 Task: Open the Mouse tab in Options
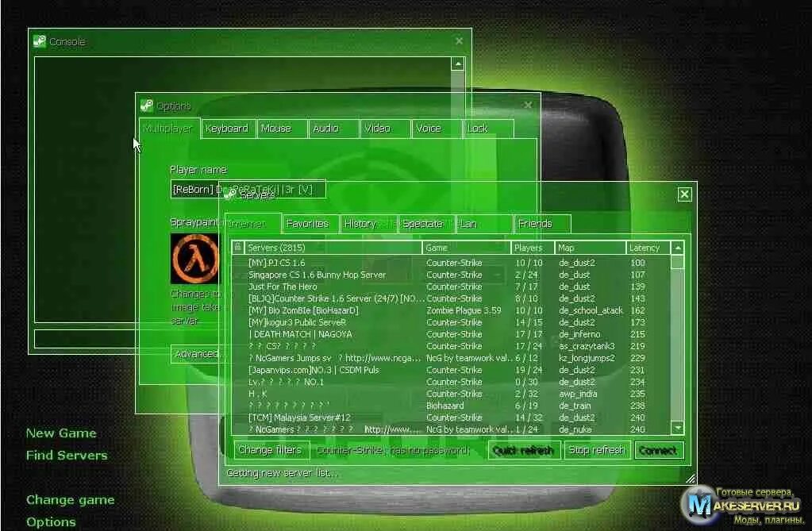pos(282,129)
